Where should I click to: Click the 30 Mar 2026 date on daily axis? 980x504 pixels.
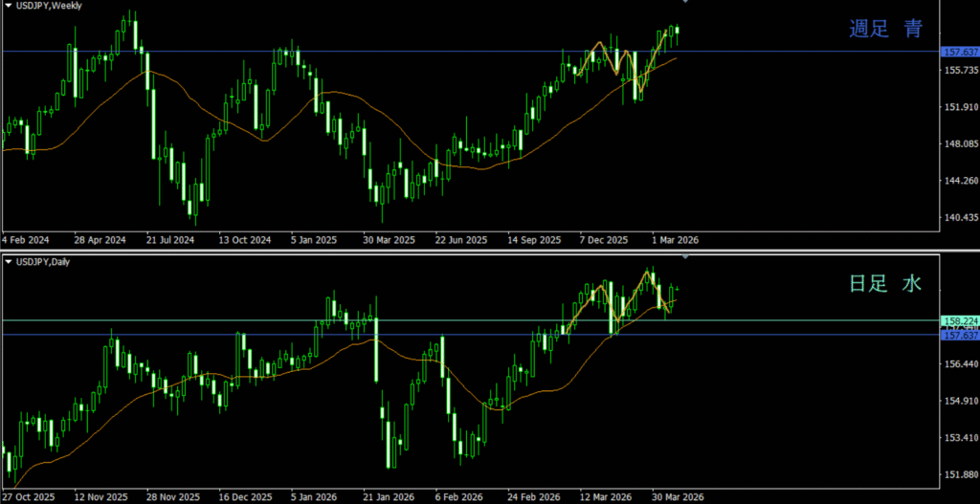(x=678, y=497)
